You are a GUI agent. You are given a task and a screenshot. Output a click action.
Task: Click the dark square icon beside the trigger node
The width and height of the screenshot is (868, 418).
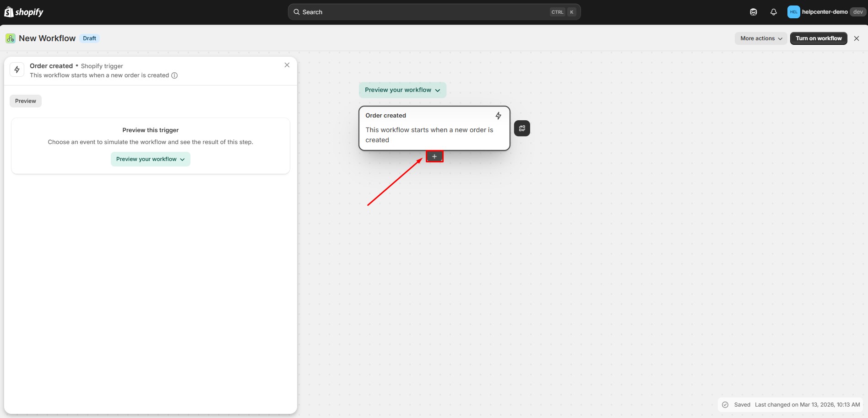(x=522, y=129)
